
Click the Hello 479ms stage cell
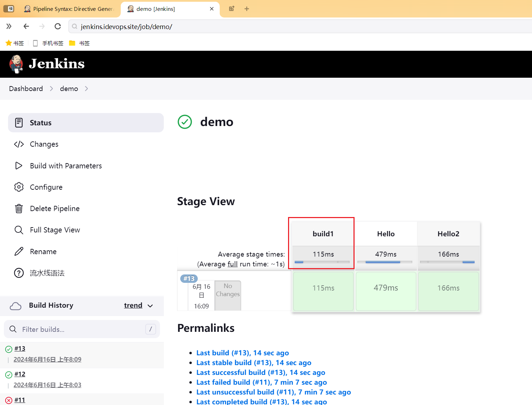[386, 291]
